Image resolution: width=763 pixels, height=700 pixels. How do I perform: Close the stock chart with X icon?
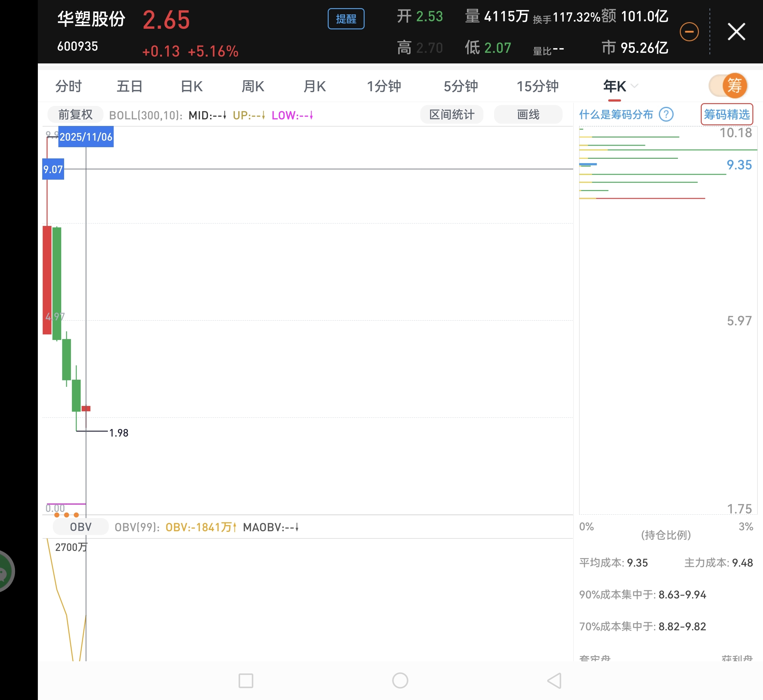point(736,32)
